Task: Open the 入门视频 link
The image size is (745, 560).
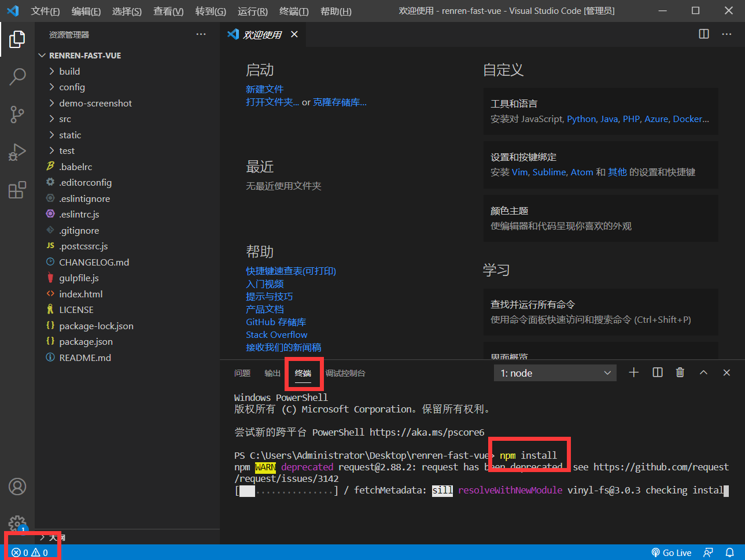Action: coord(264,283)
